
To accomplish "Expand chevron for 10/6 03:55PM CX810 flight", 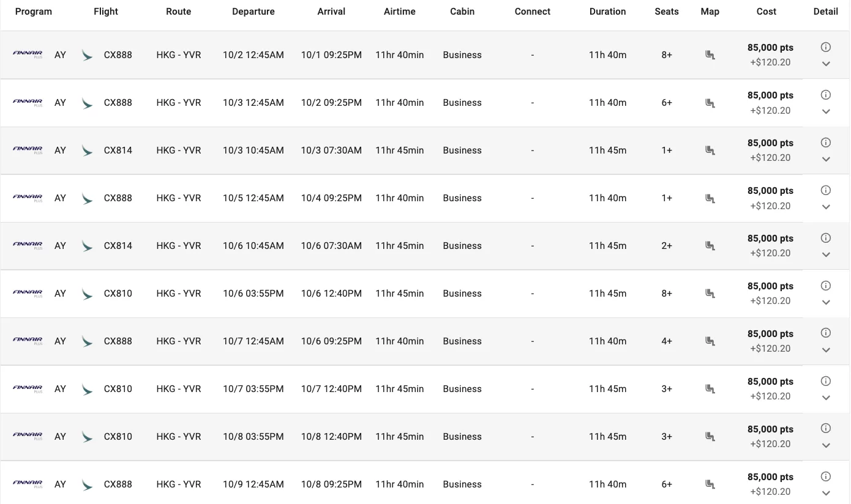I will click(x=826, y=302).
